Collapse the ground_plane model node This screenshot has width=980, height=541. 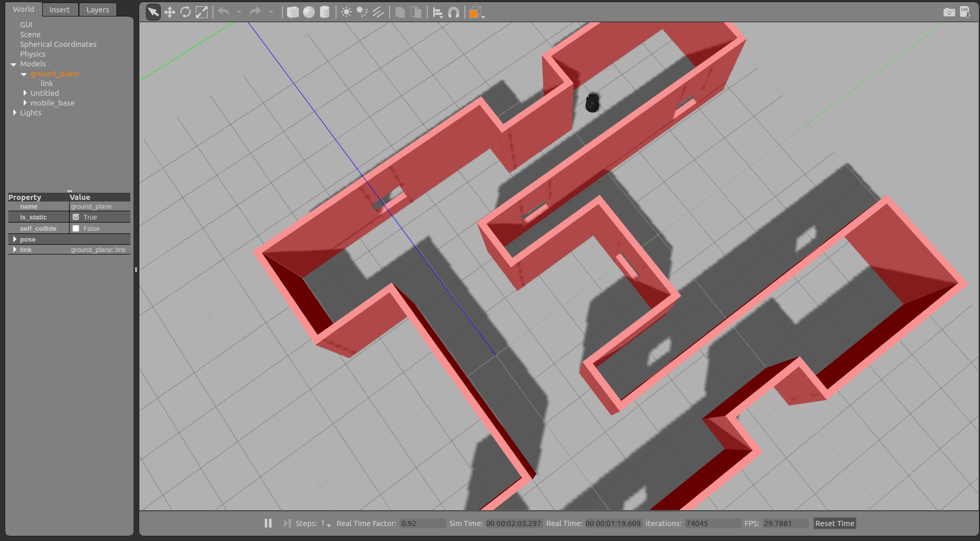click(x=24, y=74)
